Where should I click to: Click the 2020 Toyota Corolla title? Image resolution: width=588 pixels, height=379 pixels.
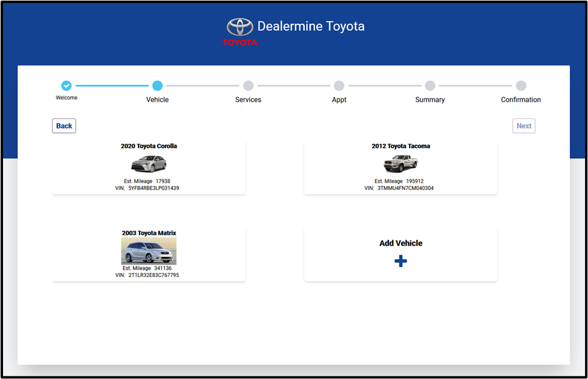[x=149, y=146]
